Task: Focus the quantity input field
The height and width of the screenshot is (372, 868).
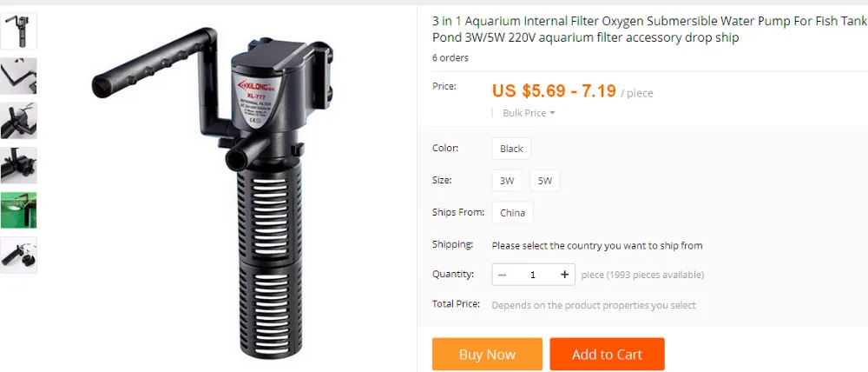Action: click(533, 275)
